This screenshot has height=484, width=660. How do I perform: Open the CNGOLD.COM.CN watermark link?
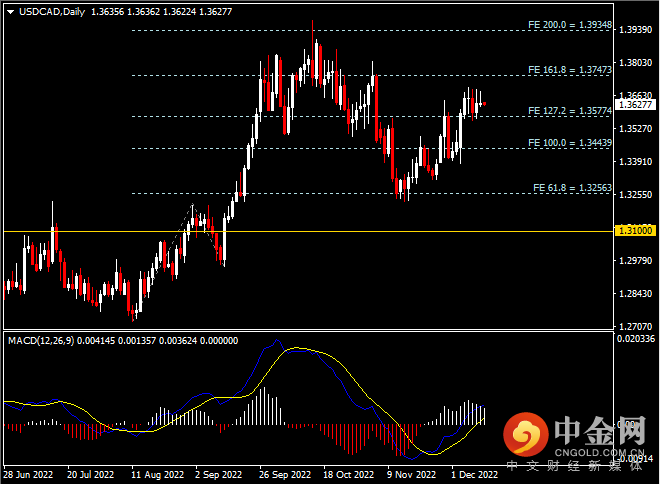pyautogui.click(x=581, y=453)
